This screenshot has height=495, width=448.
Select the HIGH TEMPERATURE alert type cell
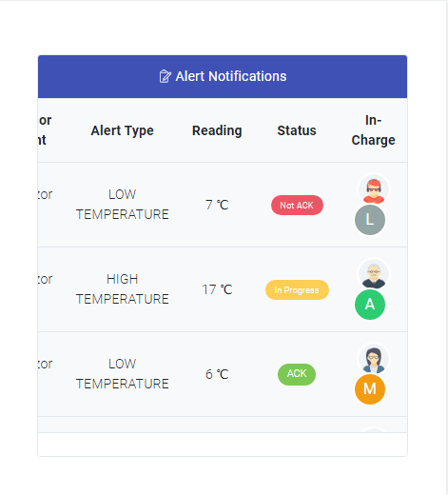[122, 289]
